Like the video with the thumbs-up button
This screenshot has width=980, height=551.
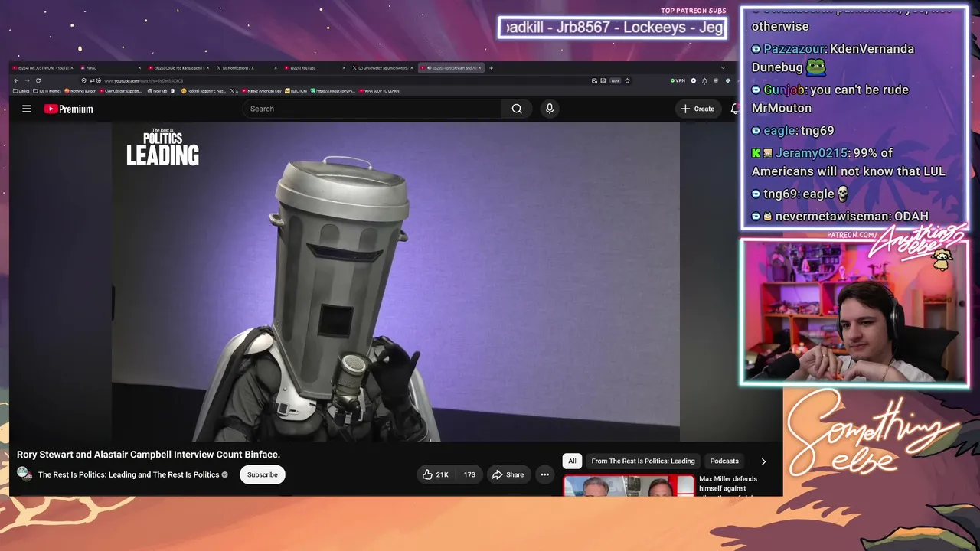click(x=436, y=474)
